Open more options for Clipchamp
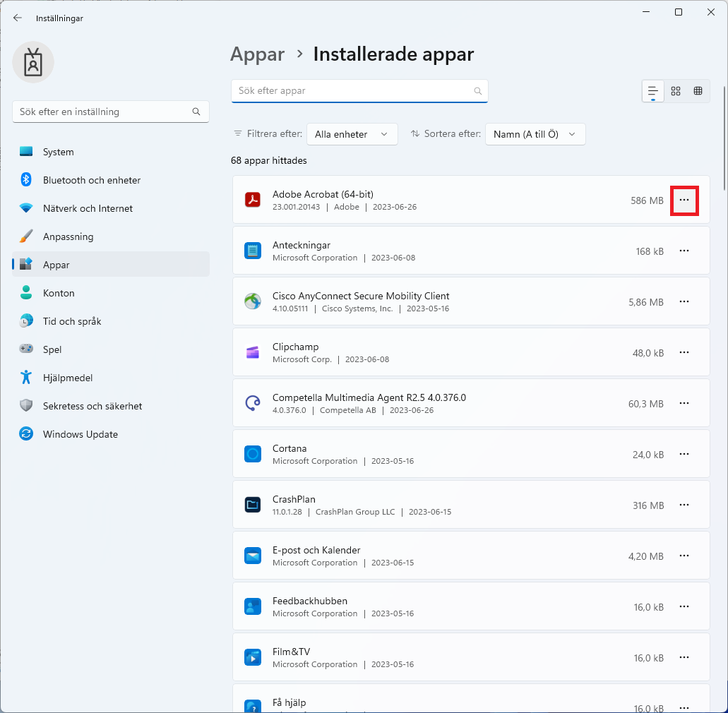The height and width of the screenshot is (713, 728). pos(684,352)
